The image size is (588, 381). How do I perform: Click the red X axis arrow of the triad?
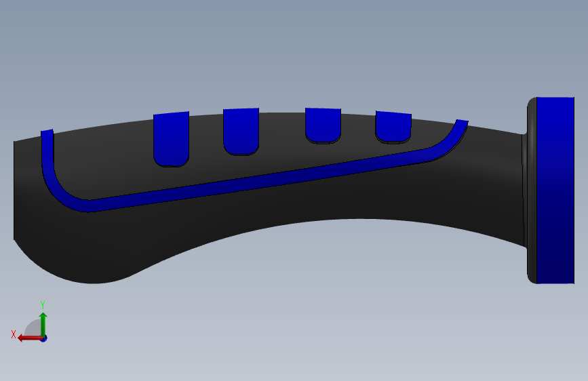click(x=29, y=338)
